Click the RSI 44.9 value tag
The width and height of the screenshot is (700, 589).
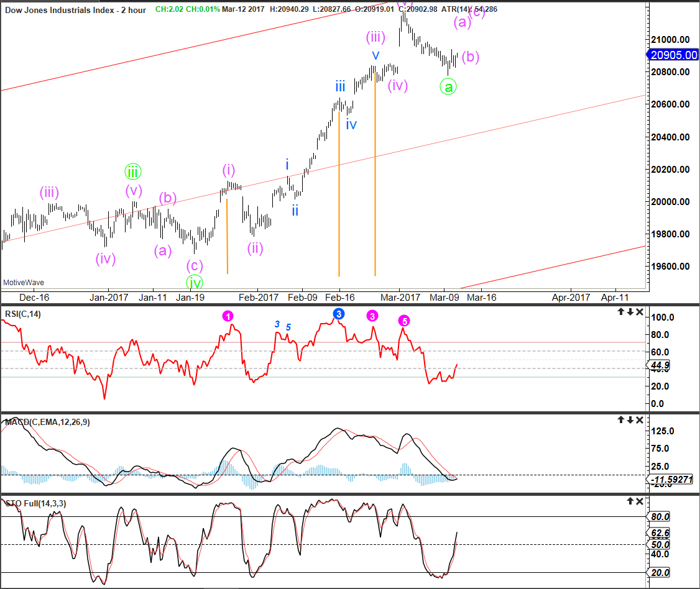(x=660, y=365)
